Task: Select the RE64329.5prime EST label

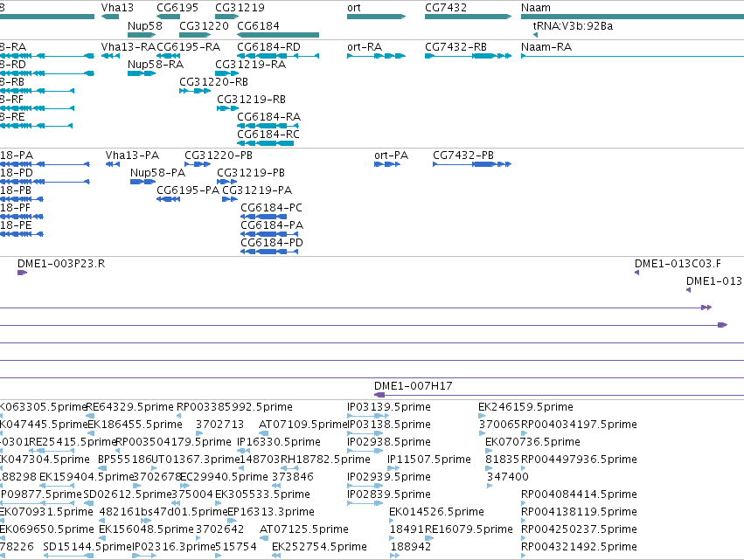Action: (130, 407)
